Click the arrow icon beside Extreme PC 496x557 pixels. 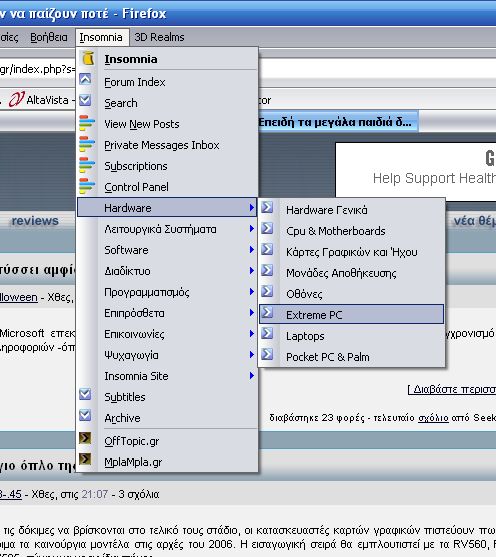[x=267, y=312]
